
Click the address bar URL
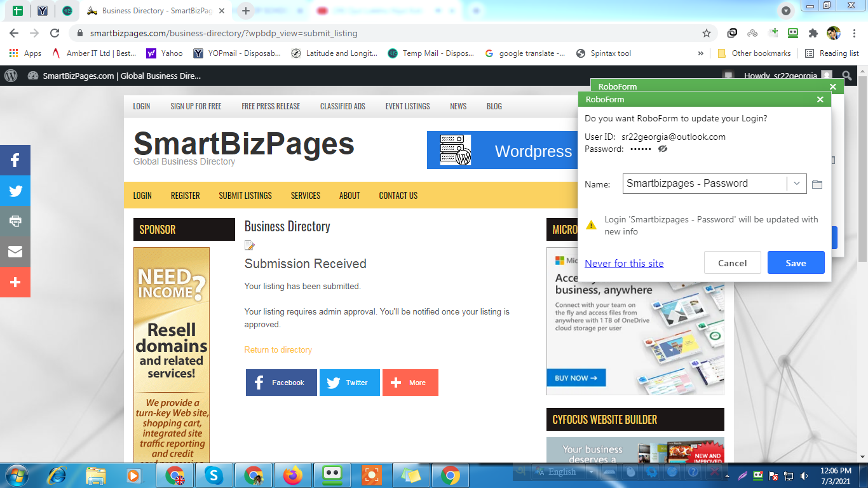click(x=224, y=33)
